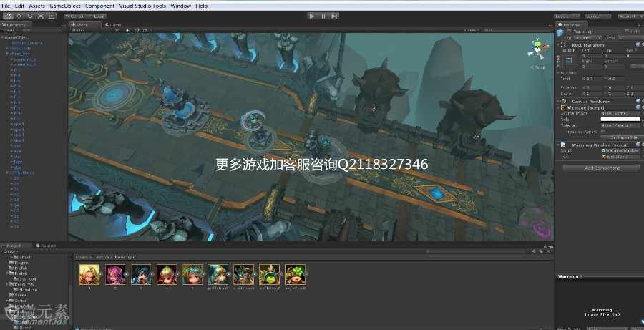Select the Script WarningWindow field

[620, 150]
